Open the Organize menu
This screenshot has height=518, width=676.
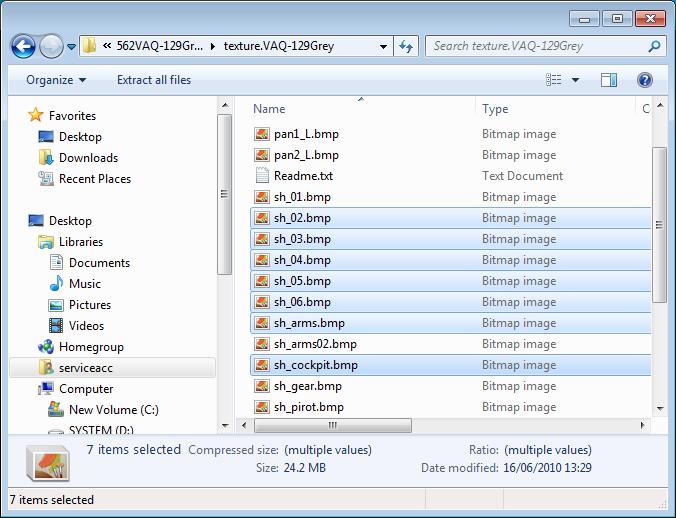pyautogui.click(x=56, y=80)
